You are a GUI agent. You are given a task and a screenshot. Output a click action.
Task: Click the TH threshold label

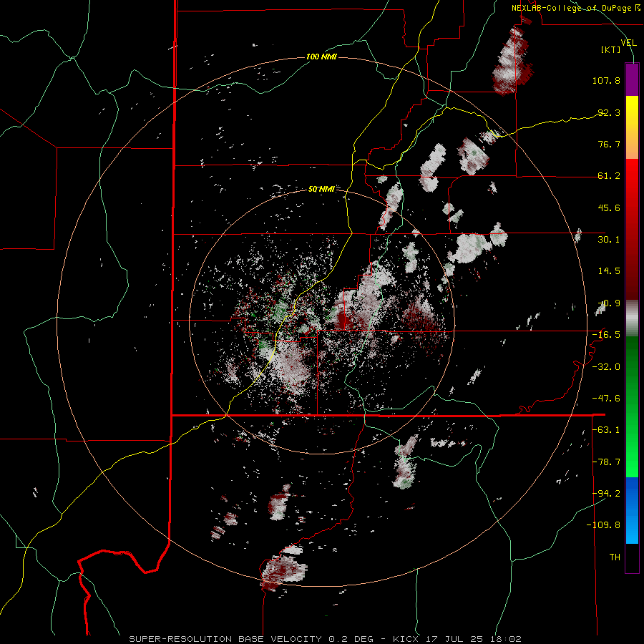pos(615,557)
